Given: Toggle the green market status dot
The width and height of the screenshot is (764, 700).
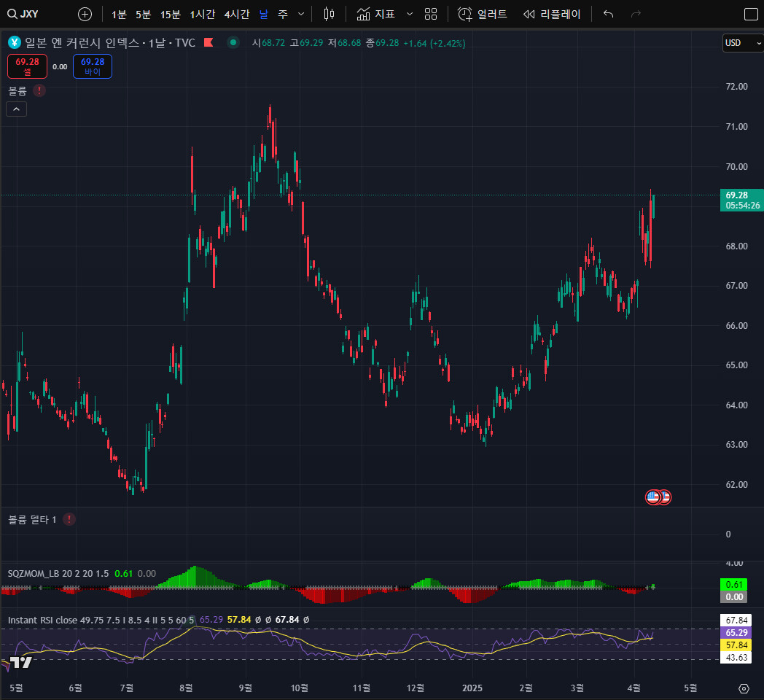Looking at the screenshot, I should [233, 42].
